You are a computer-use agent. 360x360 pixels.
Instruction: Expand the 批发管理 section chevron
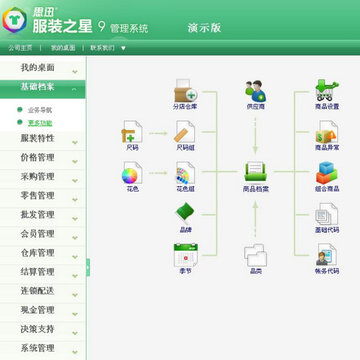pos(75,219)
